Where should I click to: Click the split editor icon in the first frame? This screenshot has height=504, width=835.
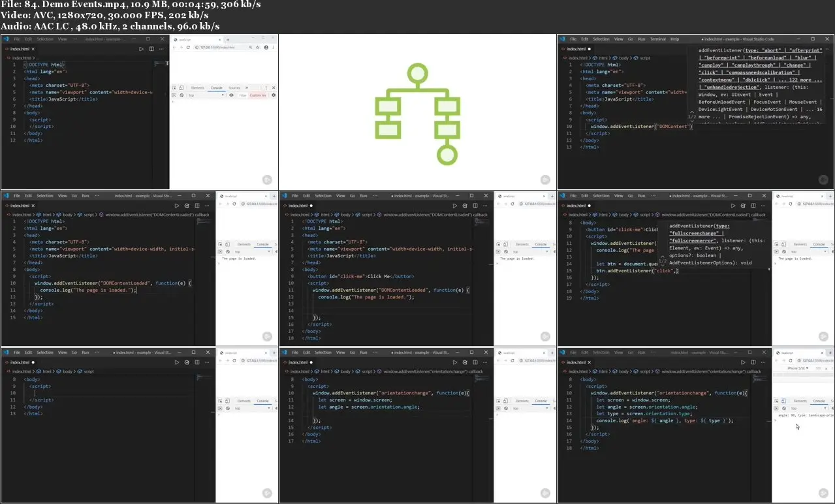coord(151,49)
